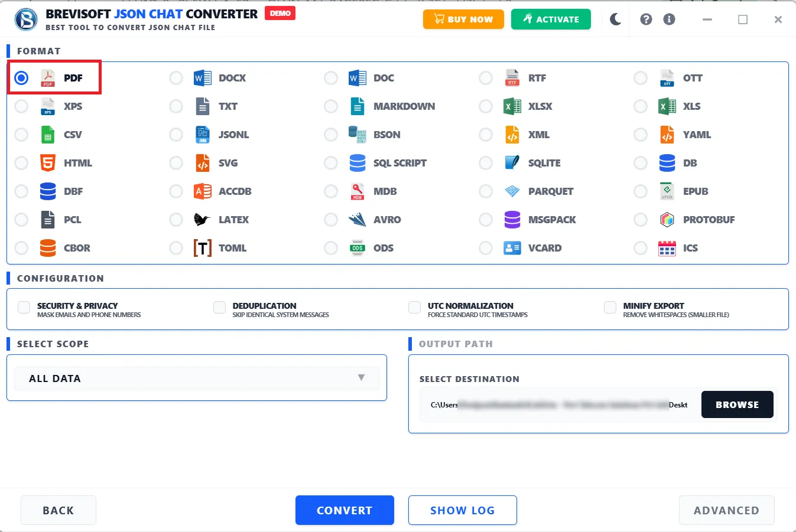796x532 pixels.
Task: Select the PARQUET radio button
Action: [486, 191]
